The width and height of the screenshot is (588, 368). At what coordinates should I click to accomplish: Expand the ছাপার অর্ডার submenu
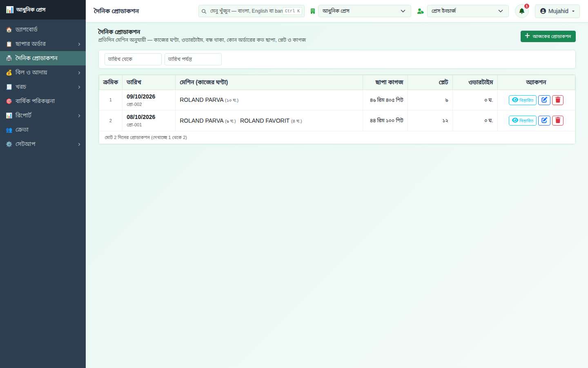click(43, 44)
